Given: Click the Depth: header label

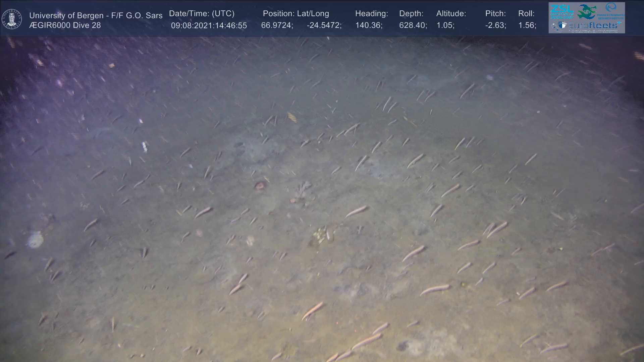Looking at the screenshot, I should pos(411,13).
